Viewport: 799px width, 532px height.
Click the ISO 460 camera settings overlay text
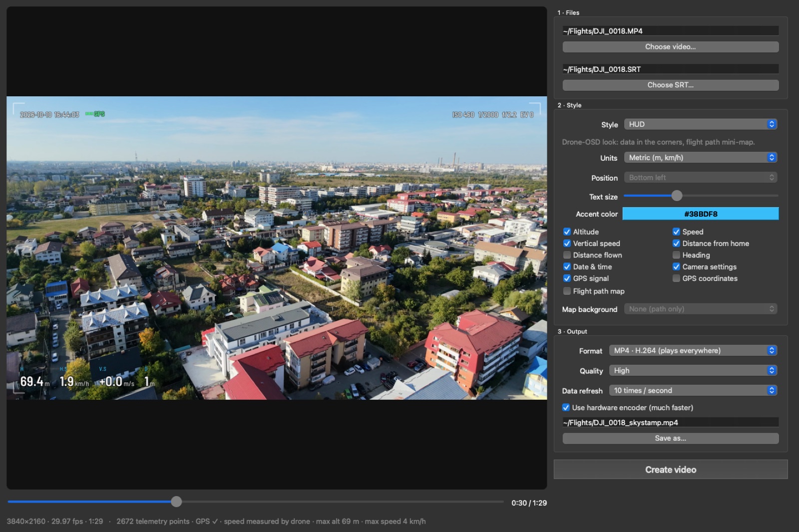tap(493, 115)
